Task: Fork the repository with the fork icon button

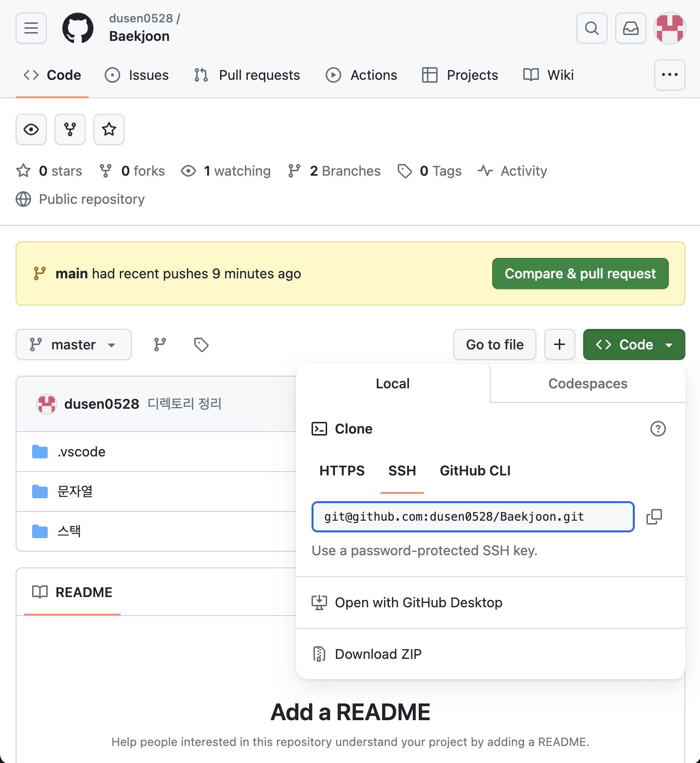Action: (70, 129)
